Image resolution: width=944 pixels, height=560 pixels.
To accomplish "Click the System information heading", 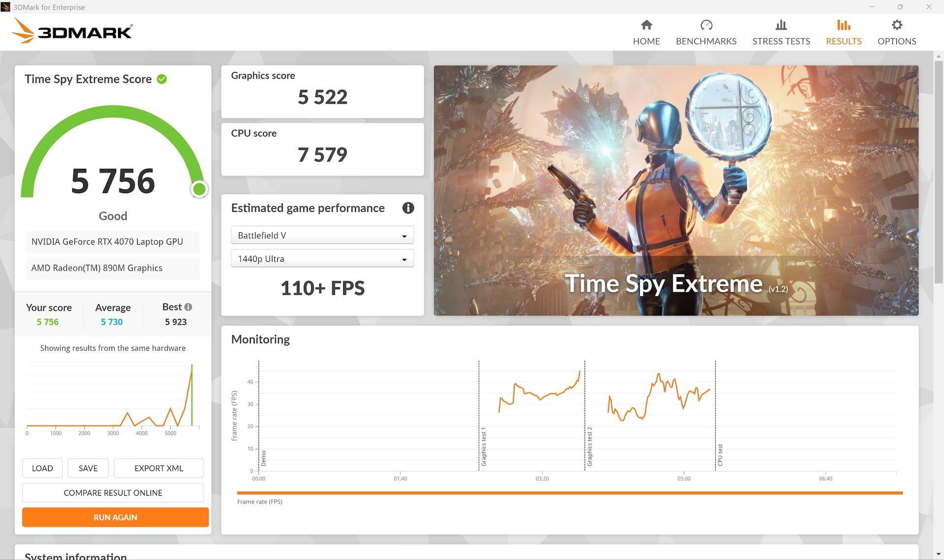I will point(76,556).
